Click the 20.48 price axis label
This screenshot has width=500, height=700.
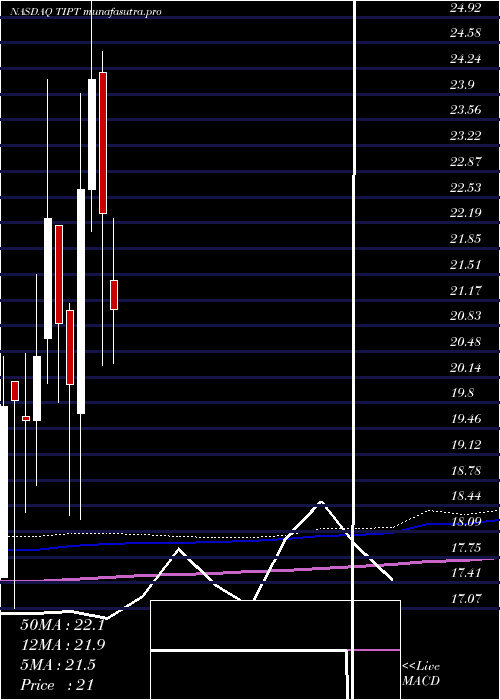click(465, 342)
